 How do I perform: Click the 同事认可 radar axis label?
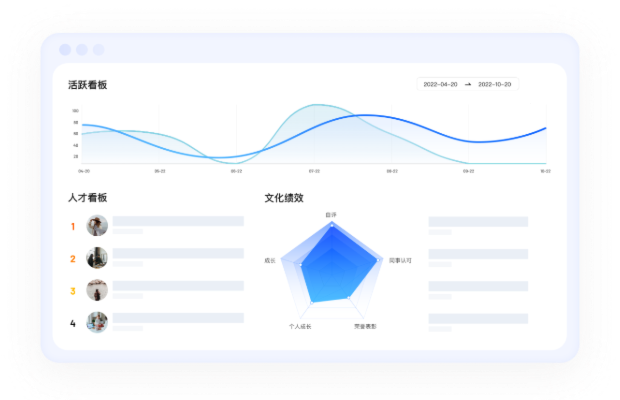(x=400, y=260)
